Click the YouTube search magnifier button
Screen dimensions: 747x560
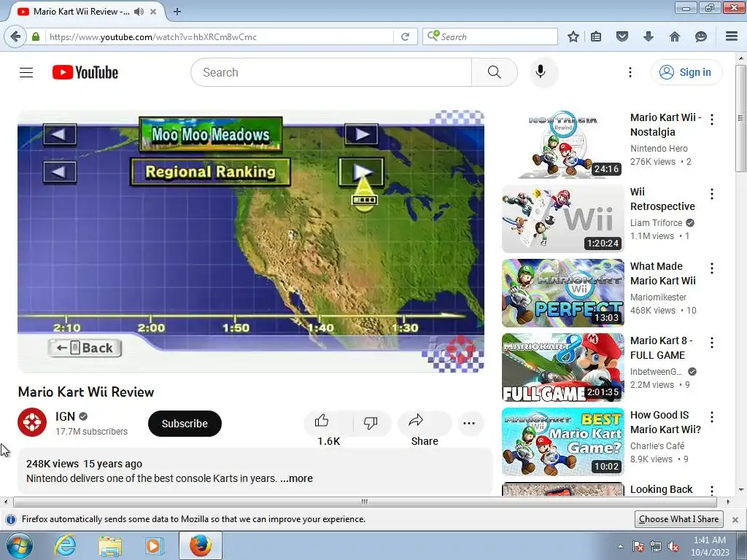tap(495, 72)
